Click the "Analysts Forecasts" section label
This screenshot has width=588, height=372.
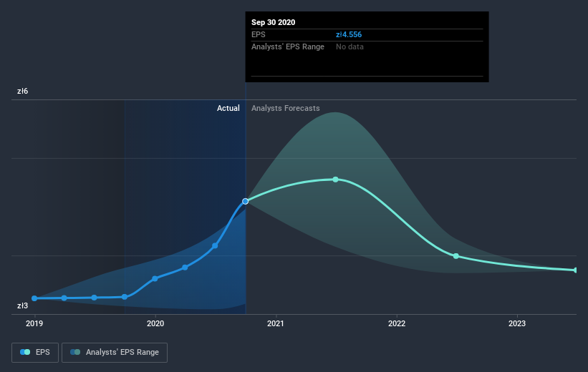point(286,108)
